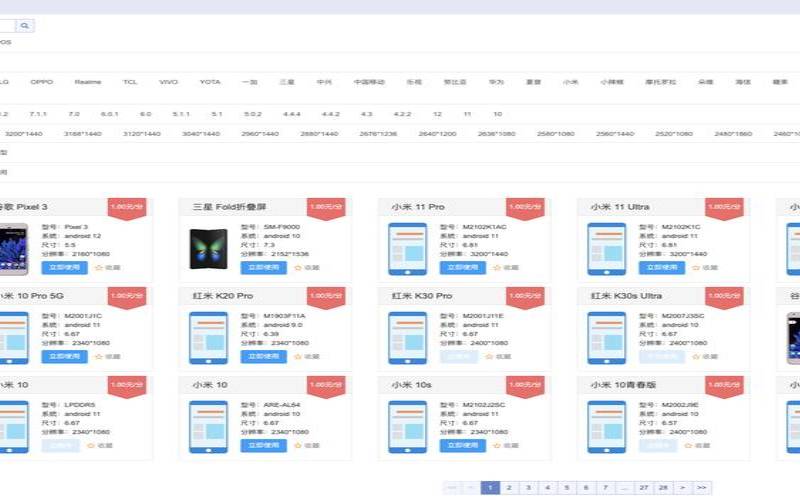Favorite the 小米 11 Pro star icon
800x500 pixels.
pos(497,267)
